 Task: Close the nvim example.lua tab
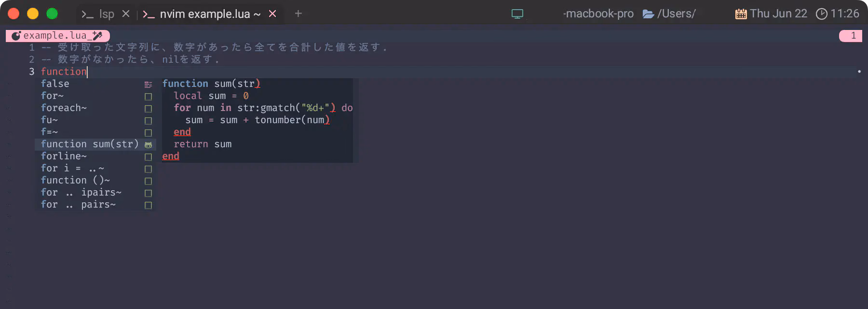click(272, 14)
